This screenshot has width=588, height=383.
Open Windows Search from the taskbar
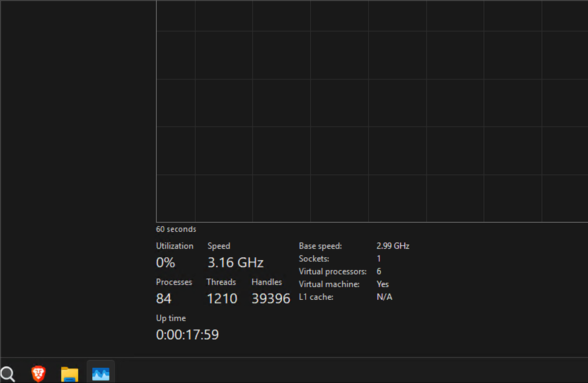8,374
